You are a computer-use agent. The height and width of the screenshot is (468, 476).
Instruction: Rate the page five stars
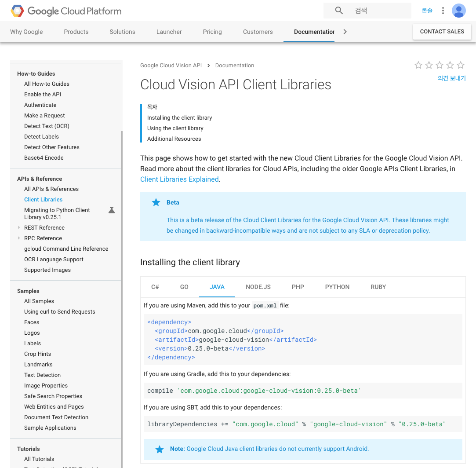click(x=461, y=65)
